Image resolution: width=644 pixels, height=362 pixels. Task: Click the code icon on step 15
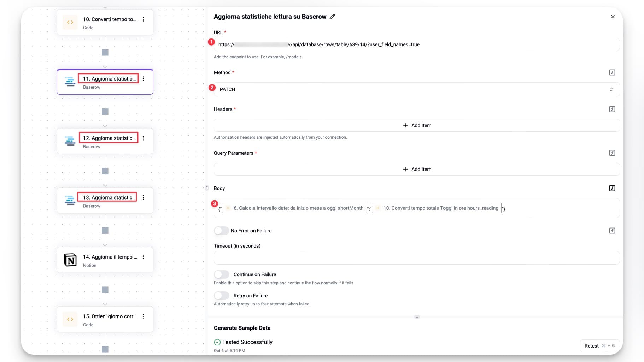(x=70, y=319)
